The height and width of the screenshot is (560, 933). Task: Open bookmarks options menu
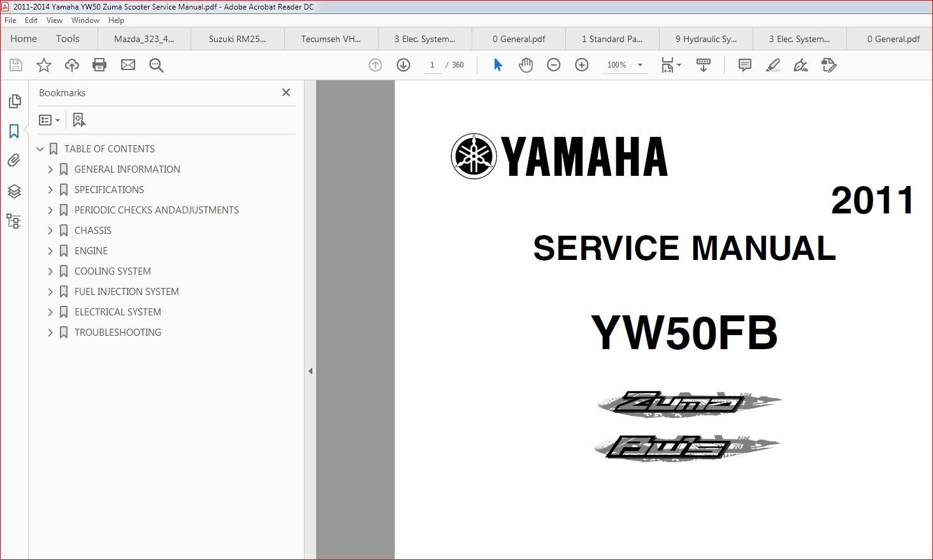tap(49, 120)
